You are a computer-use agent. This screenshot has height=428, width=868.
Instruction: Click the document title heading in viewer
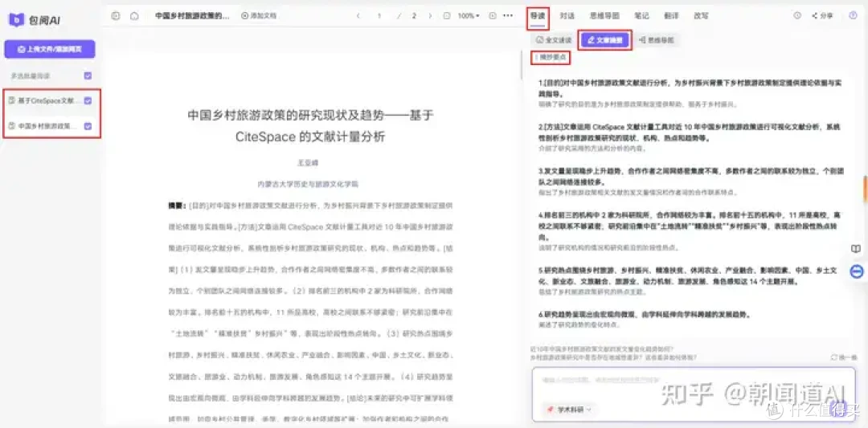point(310,125)
